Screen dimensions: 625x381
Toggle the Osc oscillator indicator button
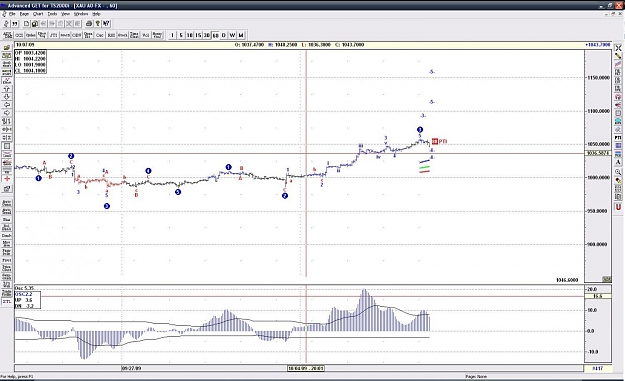pos(100,35)
